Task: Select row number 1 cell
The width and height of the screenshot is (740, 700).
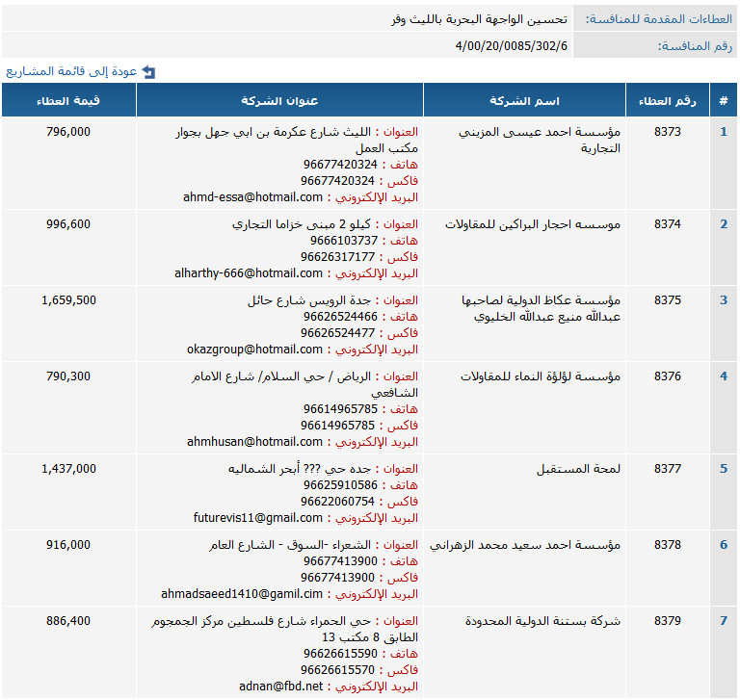Action: [724, 132]
